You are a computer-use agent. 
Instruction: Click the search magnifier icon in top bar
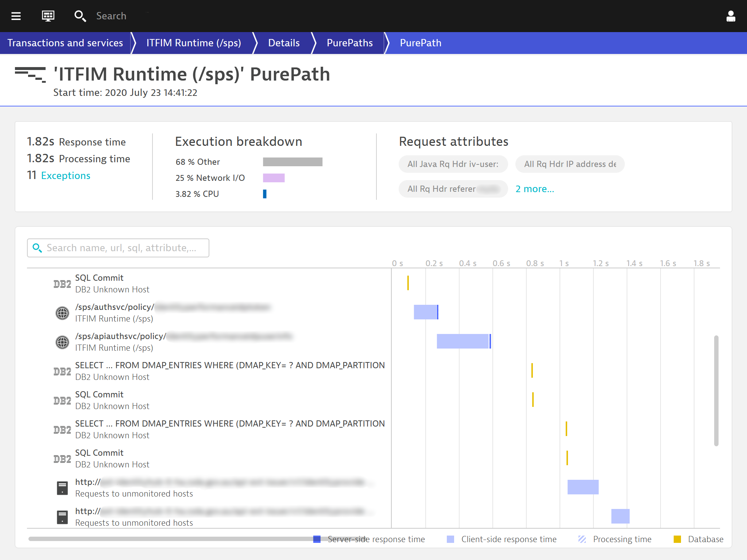[80, 16]
